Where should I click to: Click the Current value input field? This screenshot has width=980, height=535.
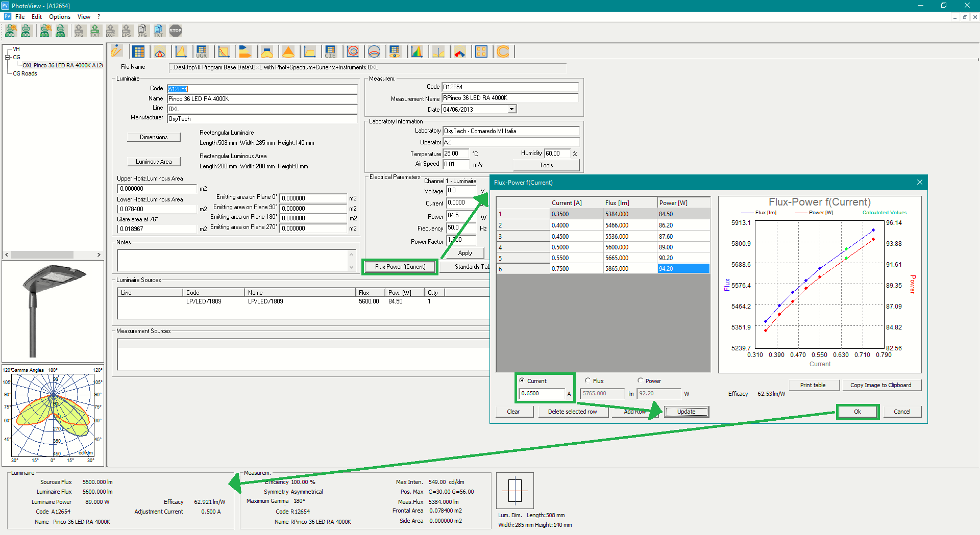[x=542, y=393]
